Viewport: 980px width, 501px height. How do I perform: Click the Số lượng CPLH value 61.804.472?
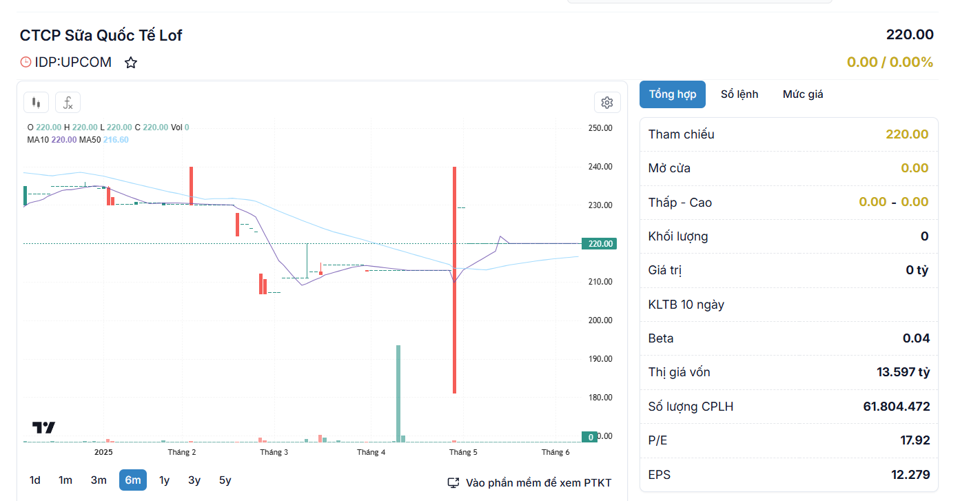click(x=897, y=407)
